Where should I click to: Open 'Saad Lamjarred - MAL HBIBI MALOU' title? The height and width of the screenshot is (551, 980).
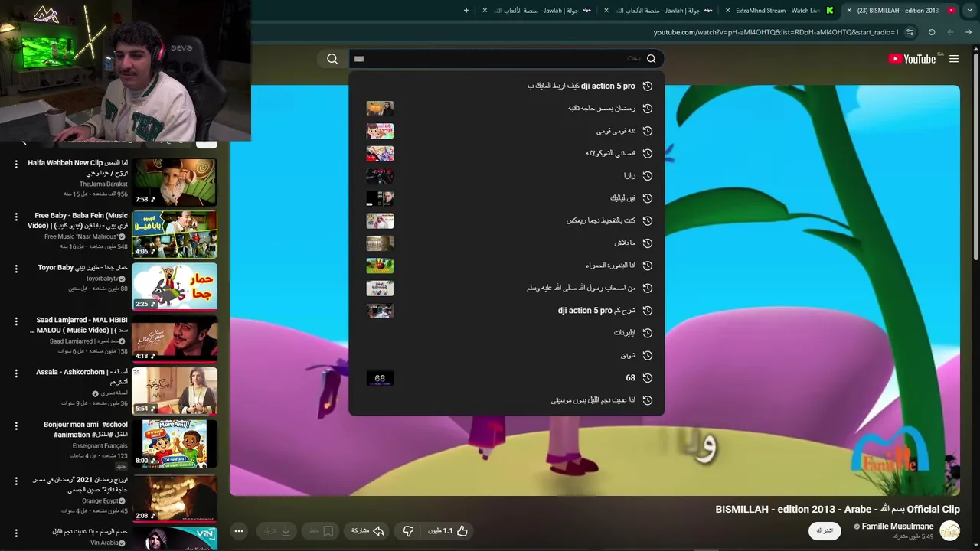[79, 325]
